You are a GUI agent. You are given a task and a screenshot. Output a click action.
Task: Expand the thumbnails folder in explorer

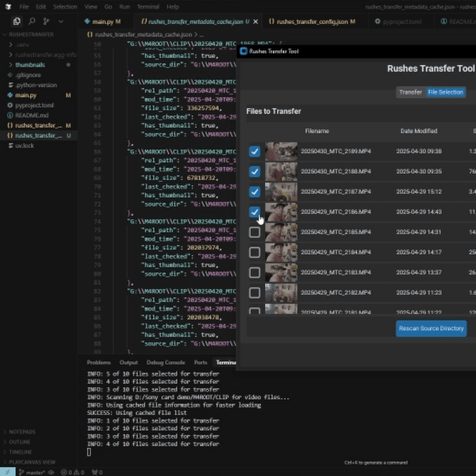click(30, 65)
